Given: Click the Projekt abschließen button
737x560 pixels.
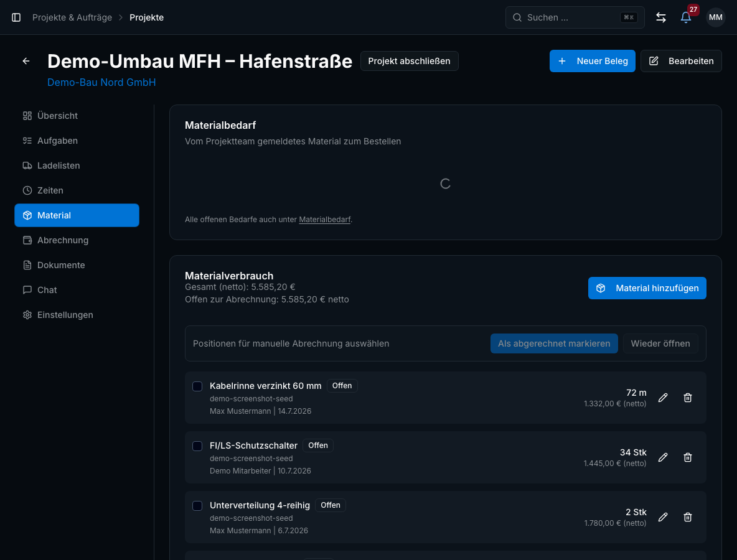Looking at the screenshot, I should click(409, 61).
